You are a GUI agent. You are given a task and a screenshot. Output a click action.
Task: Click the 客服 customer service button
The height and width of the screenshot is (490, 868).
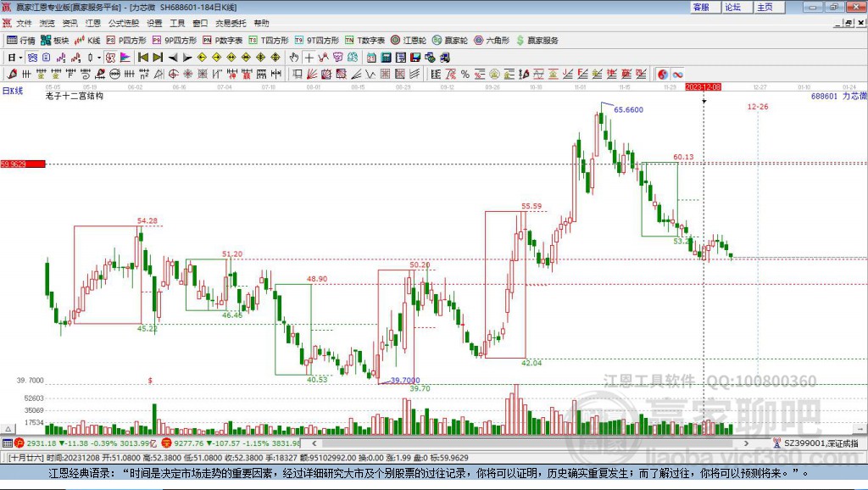click(x=701, y=7)
